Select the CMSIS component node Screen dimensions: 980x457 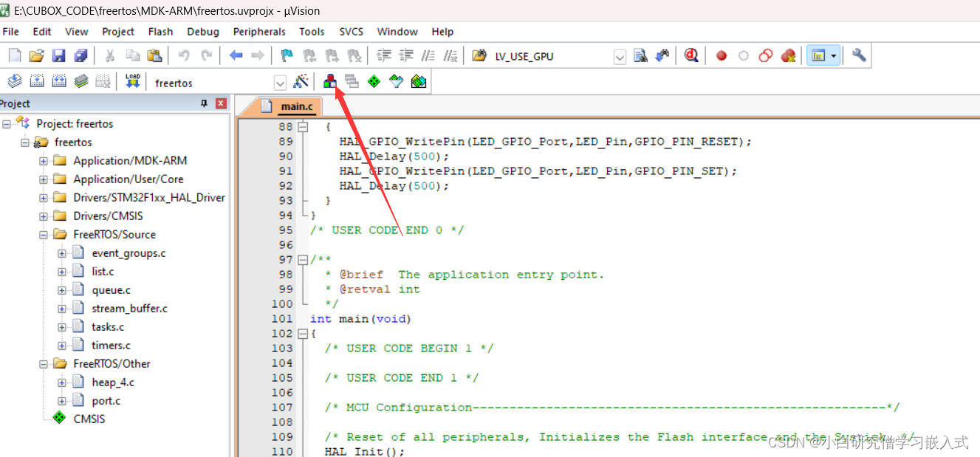point(89,419)
